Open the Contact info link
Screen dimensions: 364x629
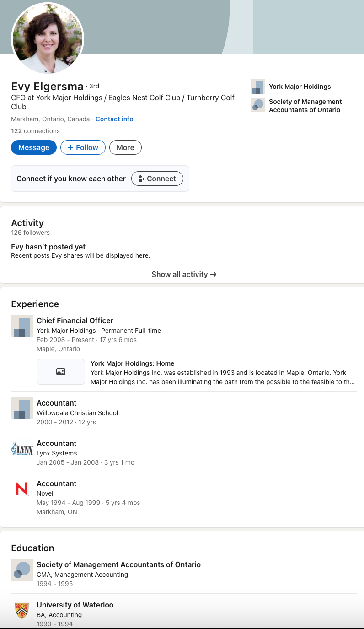tap(114, 119)
